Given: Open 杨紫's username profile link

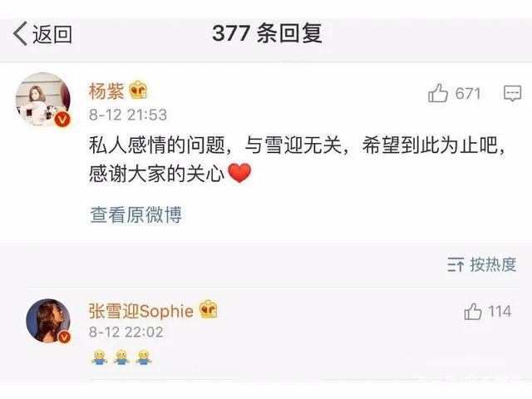Looking at the screenshot, I should [106, 91].
